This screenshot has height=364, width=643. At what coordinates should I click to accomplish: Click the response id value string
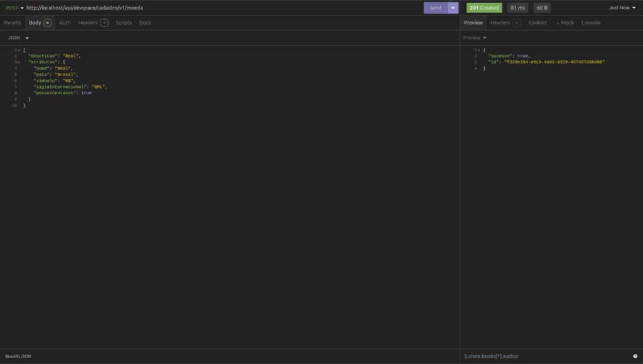point(554,62)
